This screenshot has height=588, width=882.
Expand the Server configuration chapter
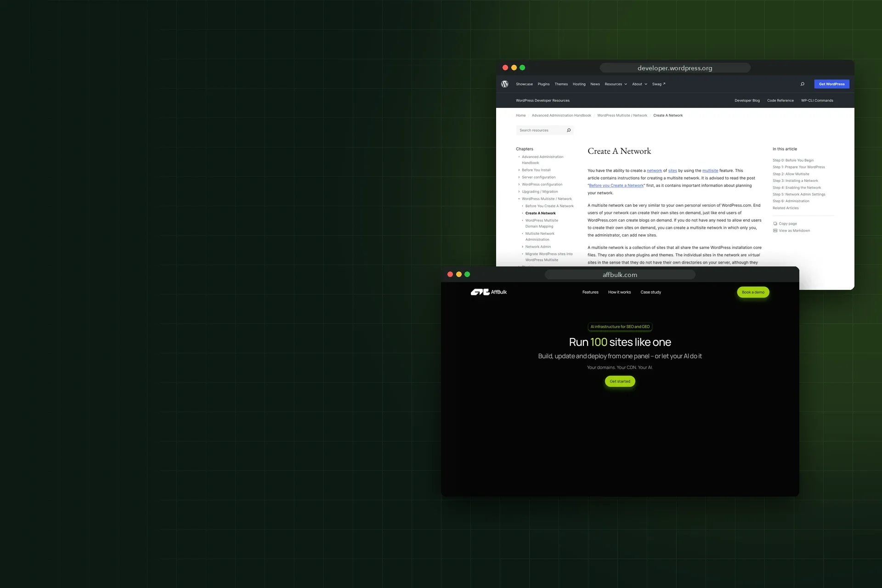519,177
